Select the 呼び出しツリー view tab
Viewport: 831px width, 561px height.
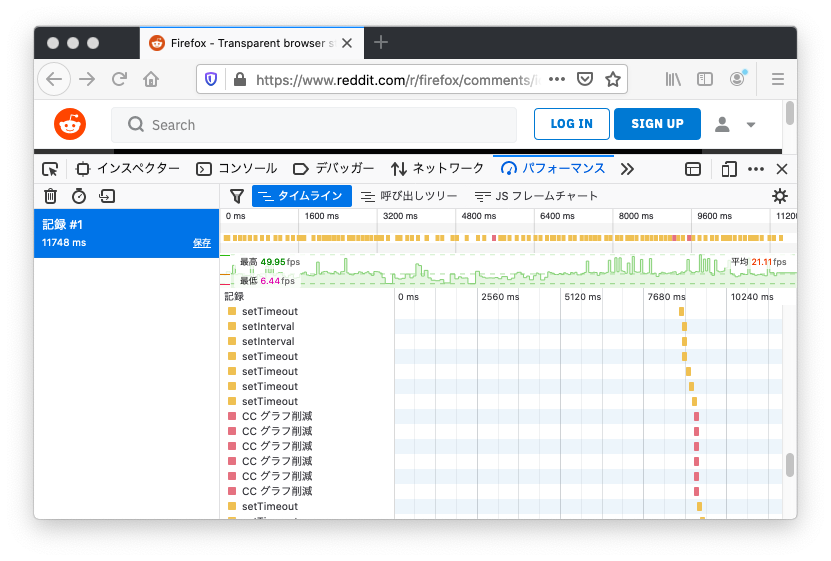pos(409,196)
